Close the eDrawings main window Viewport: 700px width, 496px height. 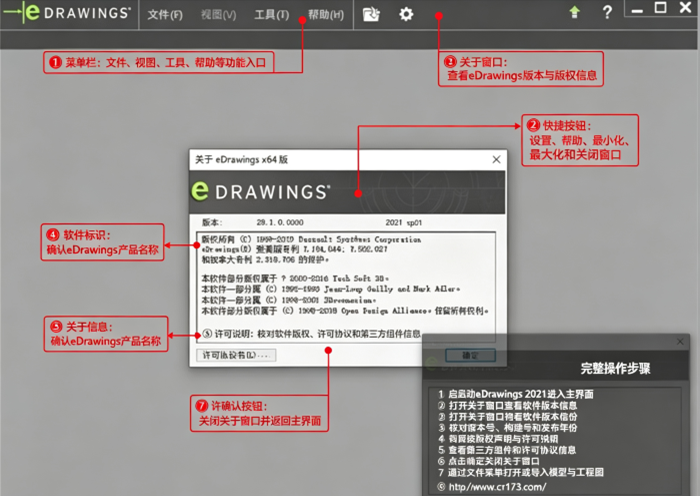685,8
